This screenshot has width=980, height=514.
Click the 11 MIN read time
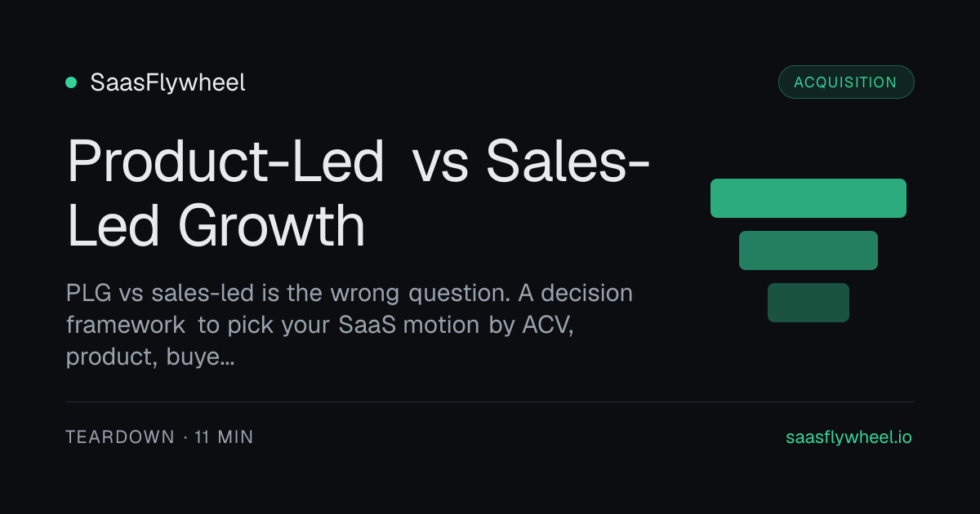pyautogui.click(x=224, y=437)
